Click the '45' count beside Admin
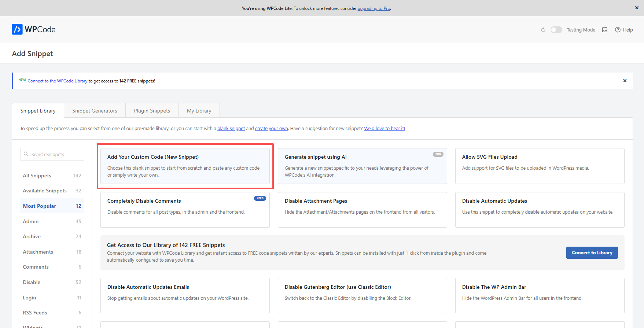 (x=78, y=221)
